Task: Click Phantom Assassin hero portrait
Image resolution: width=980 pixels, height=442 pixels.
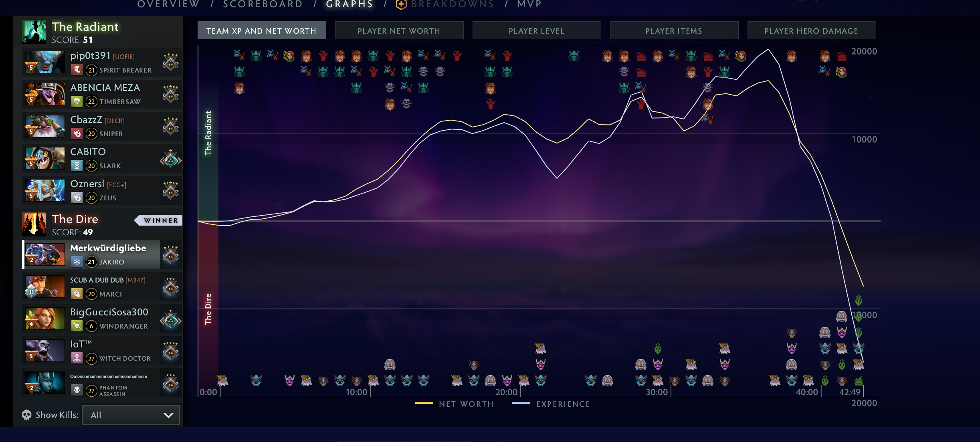Action: (x=44, y=383)
